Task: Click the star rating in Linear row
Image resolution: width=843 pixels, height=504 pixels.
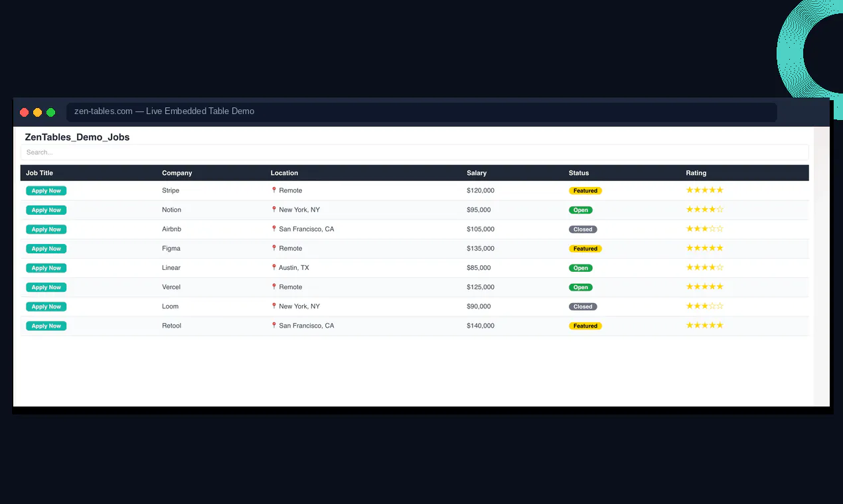Action: click(705, 267)
